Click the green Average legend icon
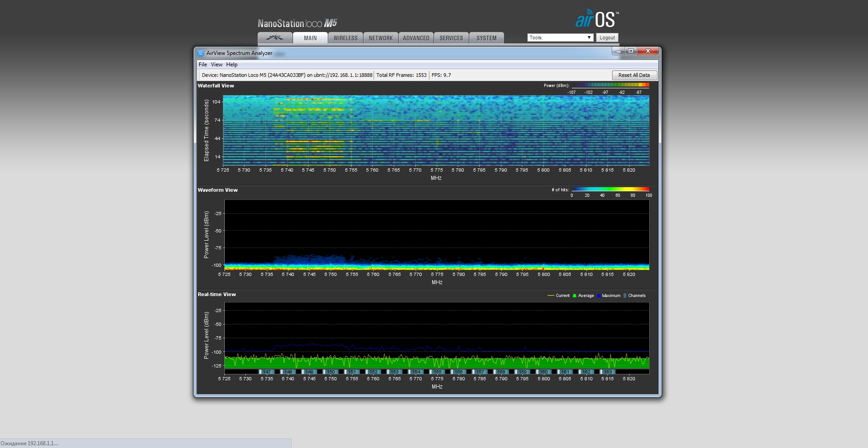Image resolution: width=868 pixels, height=448 pixels. click(575, 296)
